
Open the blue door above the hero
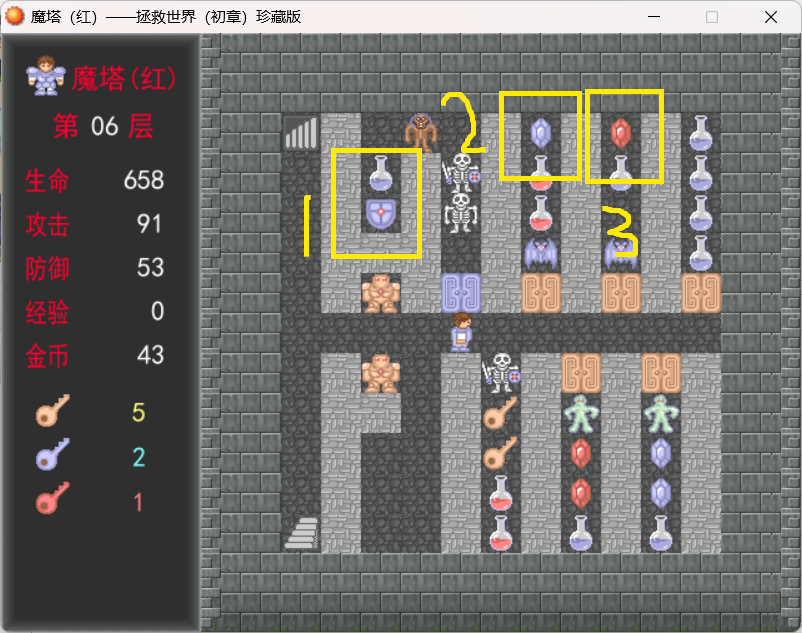point(461,293)
